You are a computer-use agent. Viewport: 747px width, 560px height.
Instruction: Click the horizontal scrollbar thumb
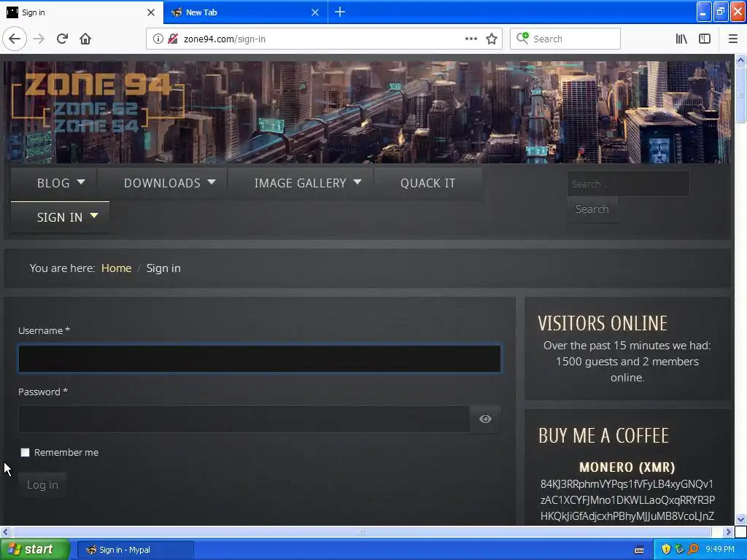tap(362, 532)
